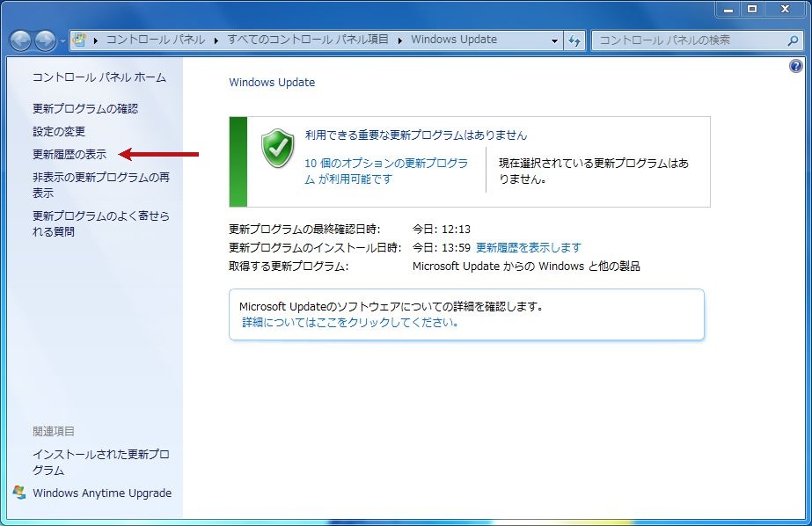The image size is (812, 526).
Task: Open コントロール パネル ホーム link
Action: [x=99, y=77]
